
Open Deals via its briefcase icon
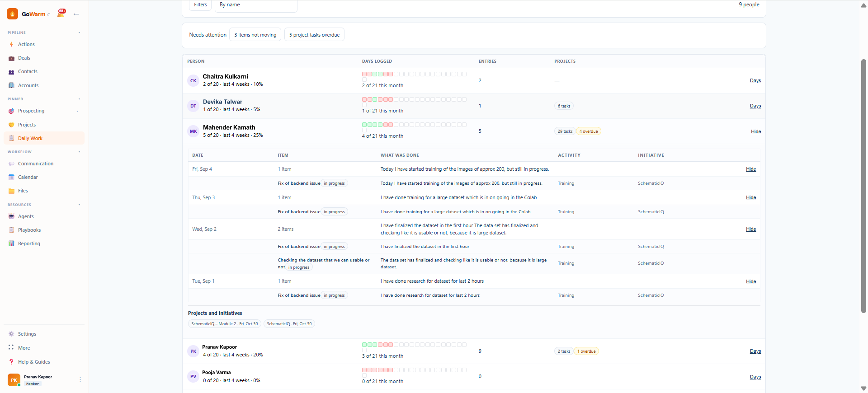pyautogui.click(x=11, y=58)
